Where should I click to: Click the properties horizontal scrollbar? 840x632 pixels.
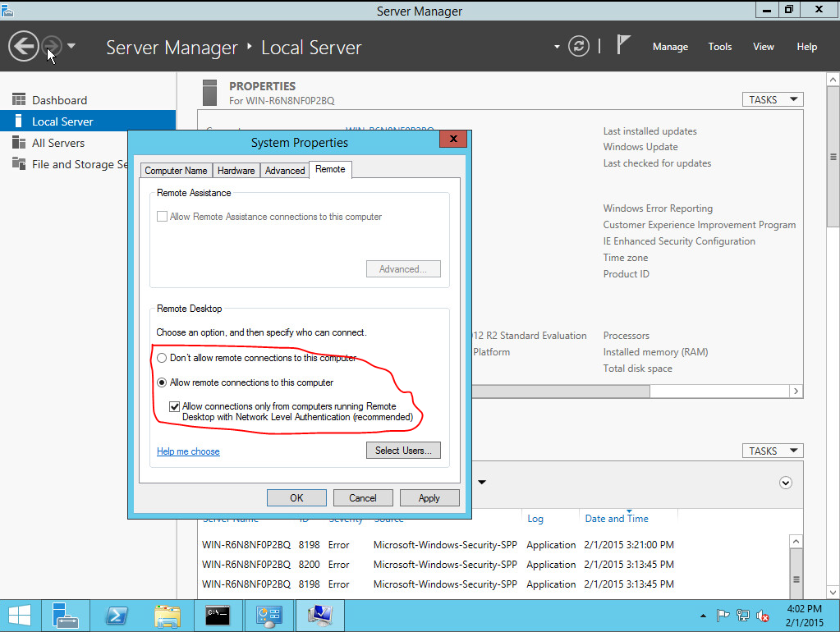pos(624,392)
